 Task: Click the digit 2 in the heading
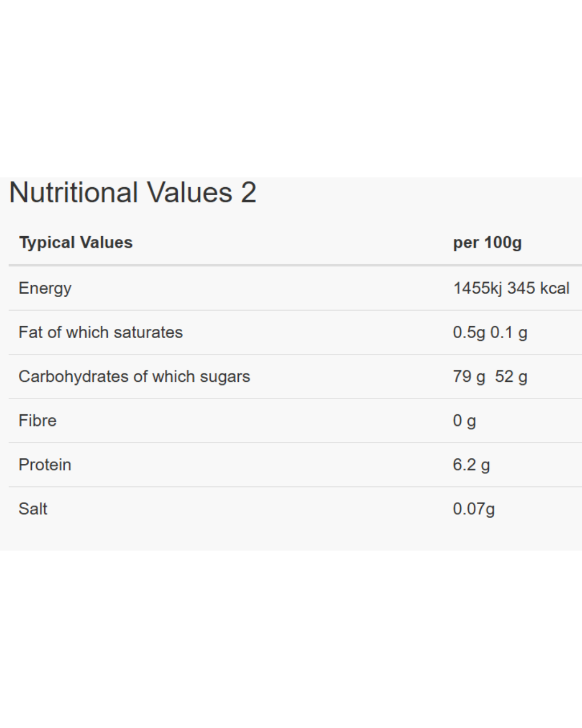[248, 193]
